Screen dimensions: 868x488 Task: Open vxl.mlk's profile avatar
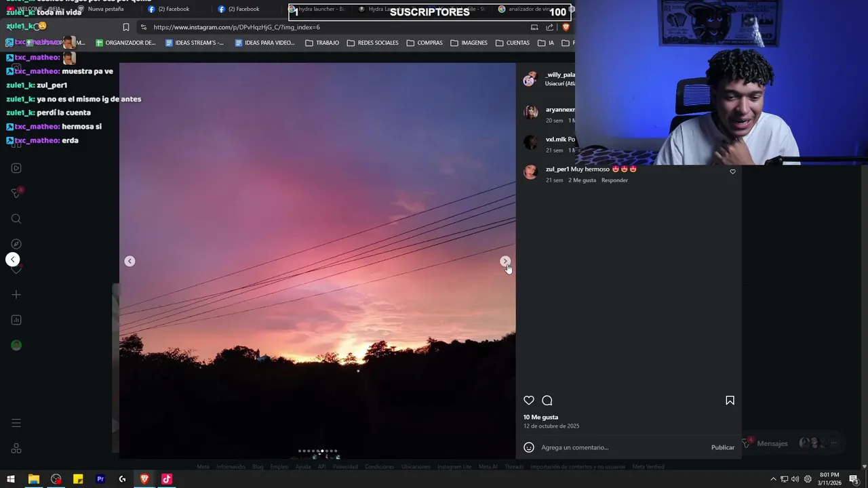(530, 142)
